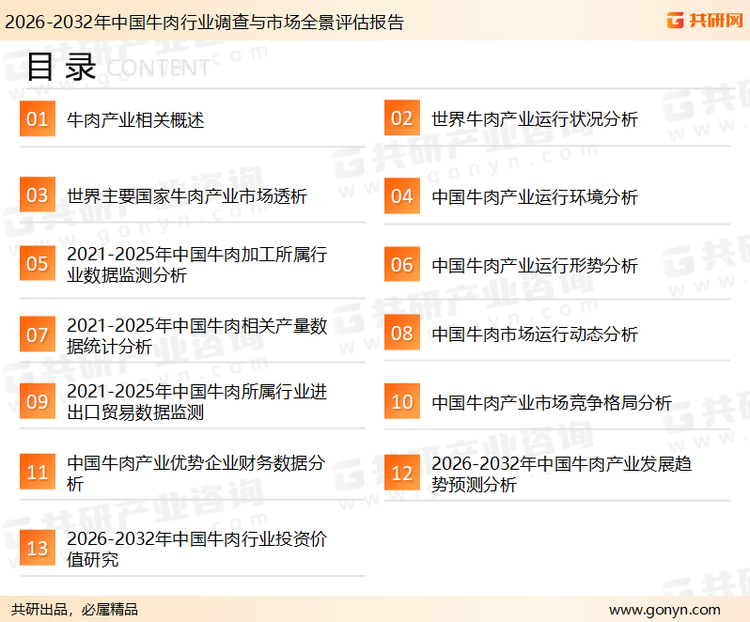Select the orange 10 chapter number box
Viewport: 750px width, 622px height.
pos(402,401)
